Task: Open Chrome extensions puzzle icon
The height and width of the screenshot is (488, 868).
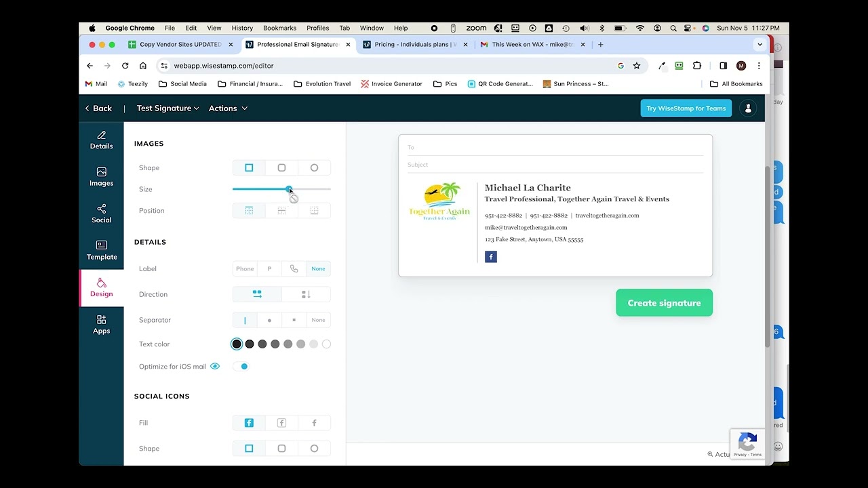Action: coord(697,66)
